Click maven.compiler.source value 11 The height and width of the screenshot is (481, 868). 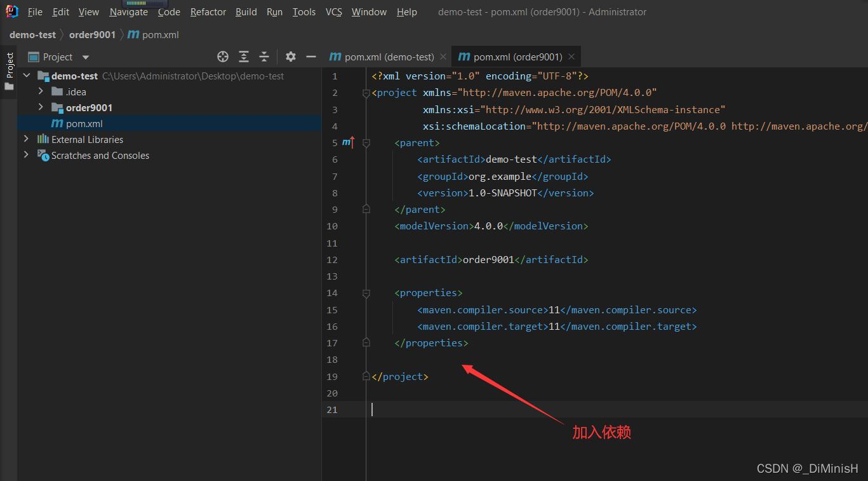554,309
